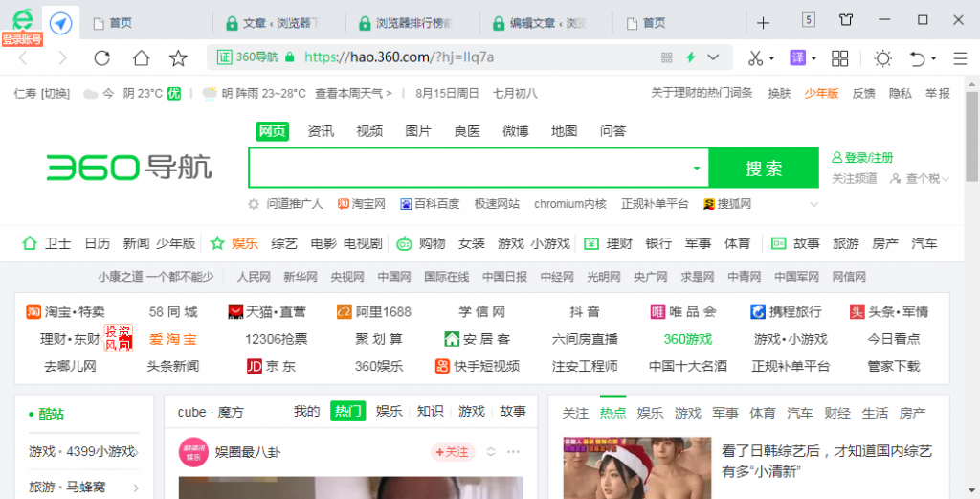Expand the search suggestion dropdown arrow
The width and height of the screenshot is (980, 499).
(x=697, y=169)
